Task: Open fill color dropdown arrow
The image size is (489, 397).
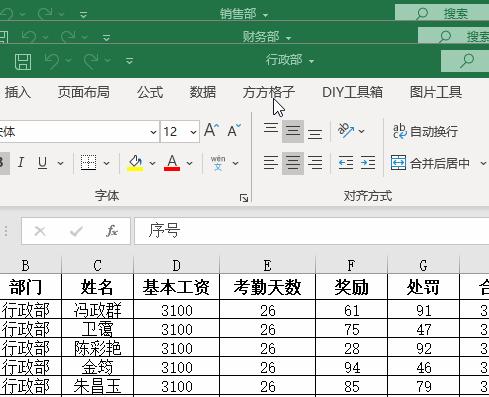Action: click(152, 163)
